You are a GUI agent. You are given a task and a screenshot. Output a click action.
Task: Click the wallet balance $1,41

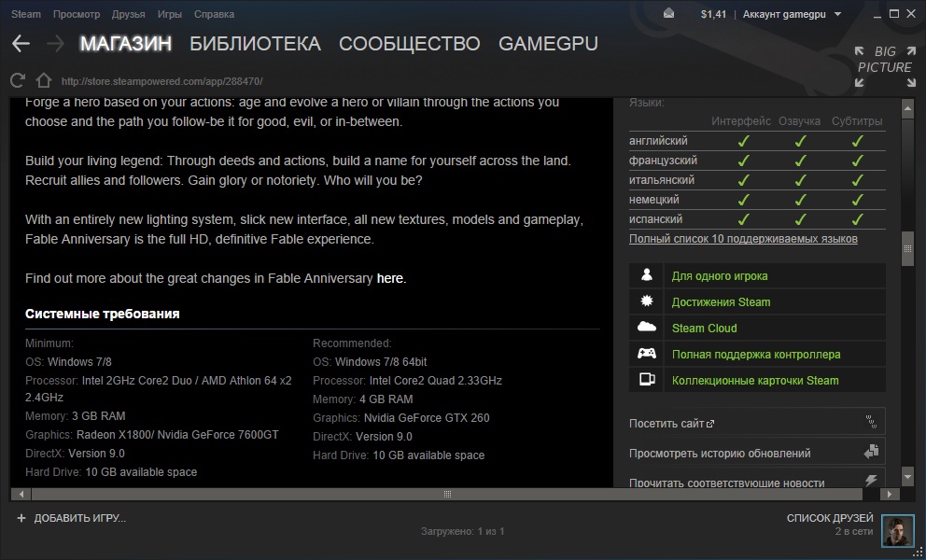pos(713,14)
